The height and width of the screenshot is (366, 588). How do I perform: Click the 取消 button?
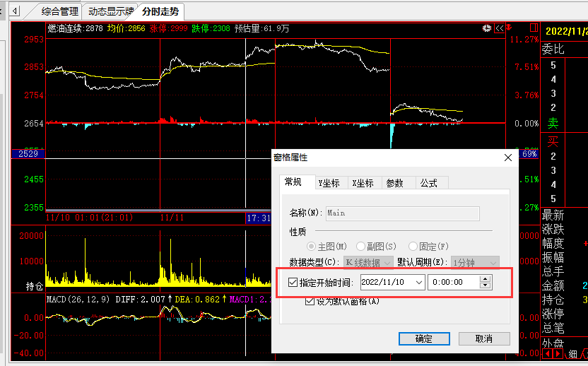pyautogui.click(x=483, y=338)
